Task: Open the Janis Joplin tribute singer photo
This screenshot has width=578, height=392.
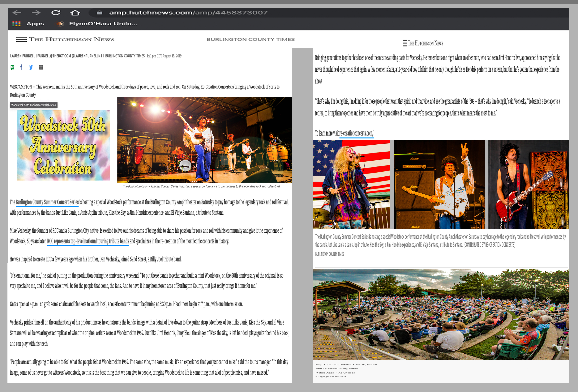Action: 351,184
